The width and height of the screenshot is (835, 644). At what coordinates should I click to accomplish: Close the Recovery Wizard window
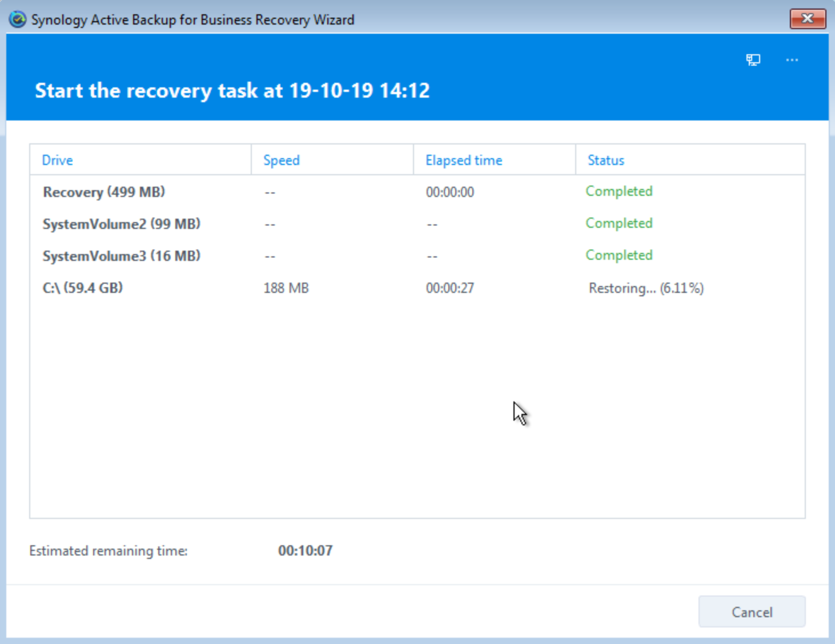808,19
